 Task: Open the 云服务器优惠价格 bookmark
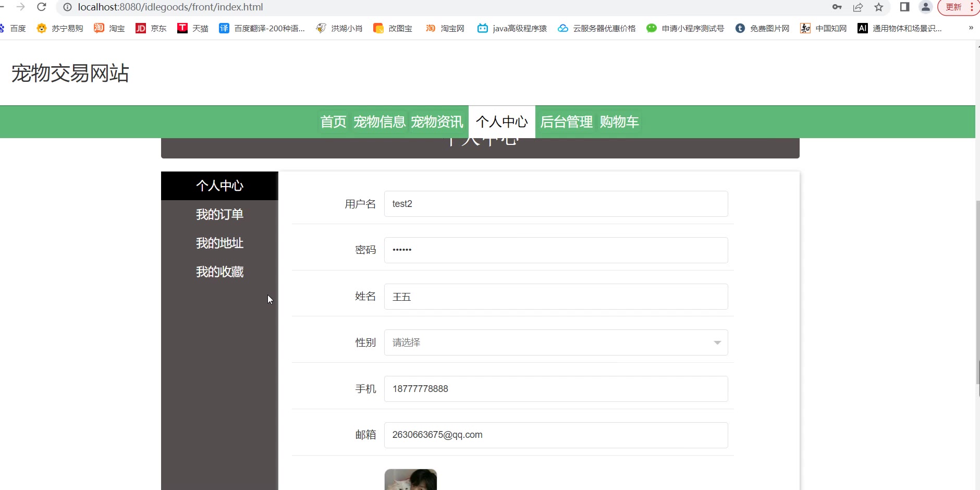597,28
